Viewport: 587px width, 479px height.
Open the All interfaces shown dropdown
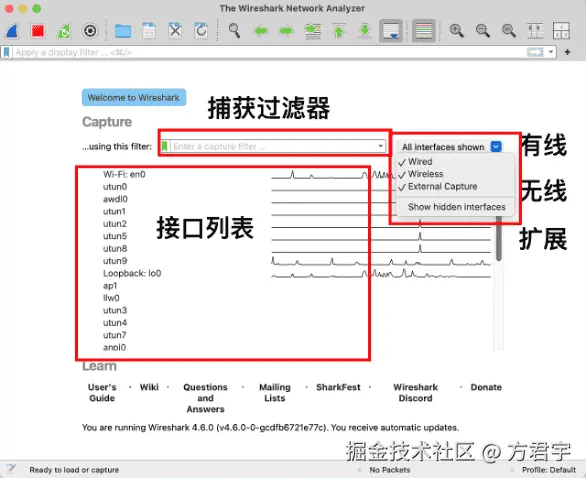point(451,147)
